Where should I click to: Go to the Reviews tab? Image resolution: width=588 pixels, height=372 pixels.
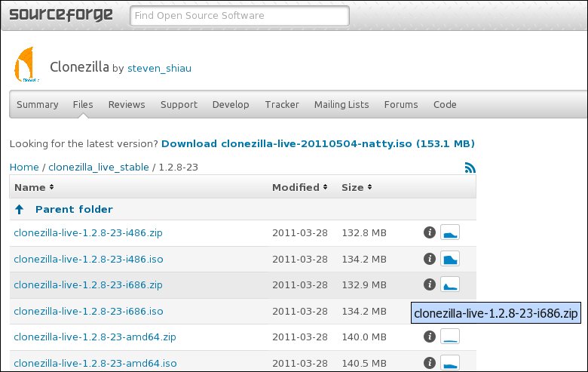click(x=127, y=104)
